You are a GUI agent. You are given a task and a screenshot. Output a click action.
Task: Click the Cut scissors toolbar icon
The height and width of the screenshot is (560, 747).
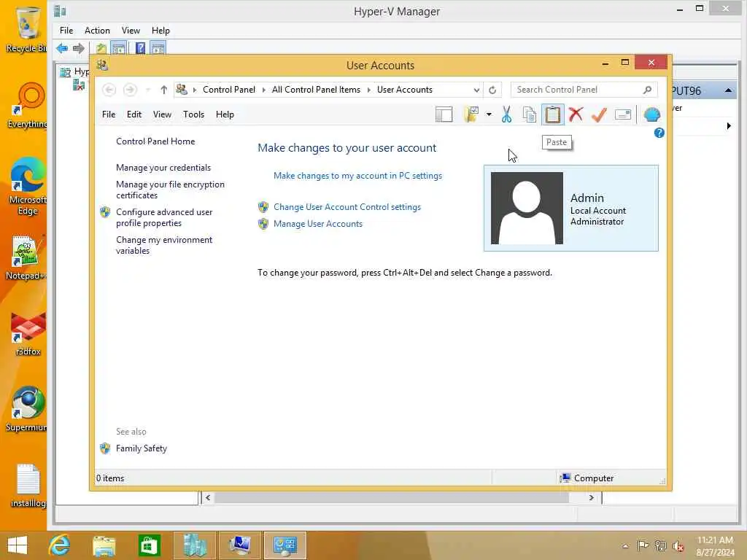(506, 114)
